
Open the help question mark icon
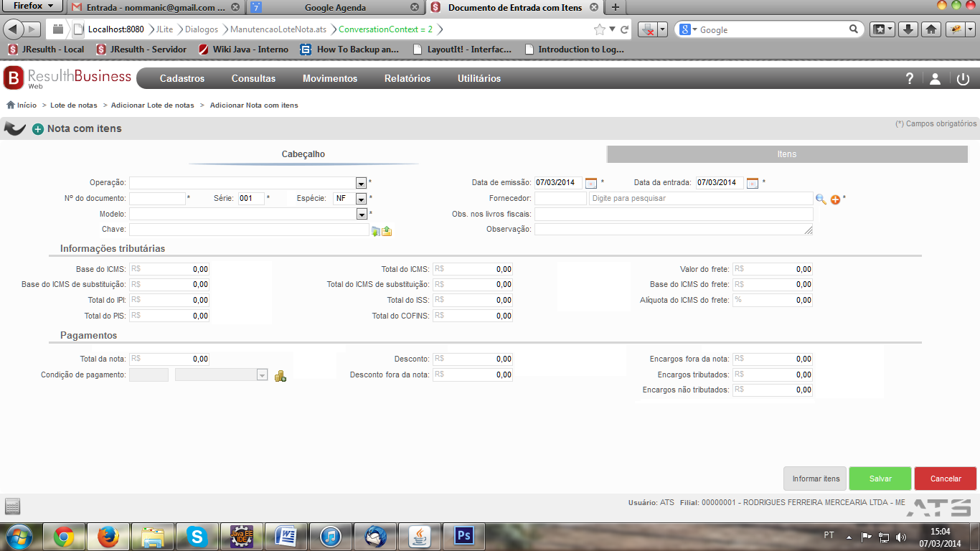(910, 79)
